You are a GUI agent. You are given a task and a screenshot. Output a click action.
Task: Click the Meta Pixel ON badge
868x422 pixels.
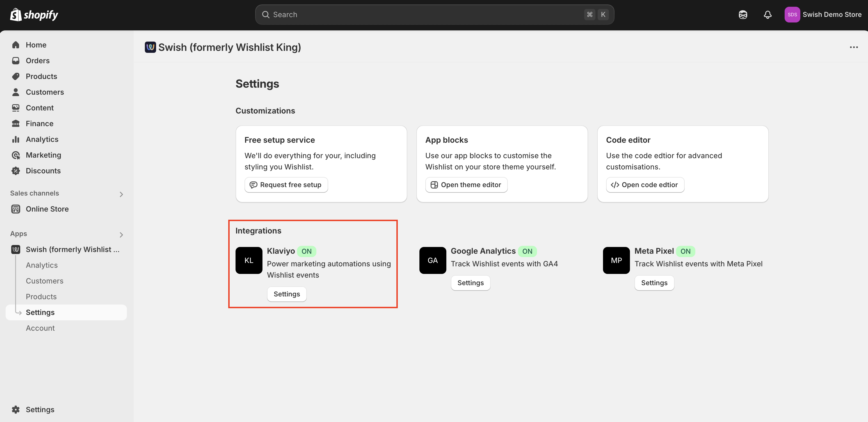click(685, 251)
